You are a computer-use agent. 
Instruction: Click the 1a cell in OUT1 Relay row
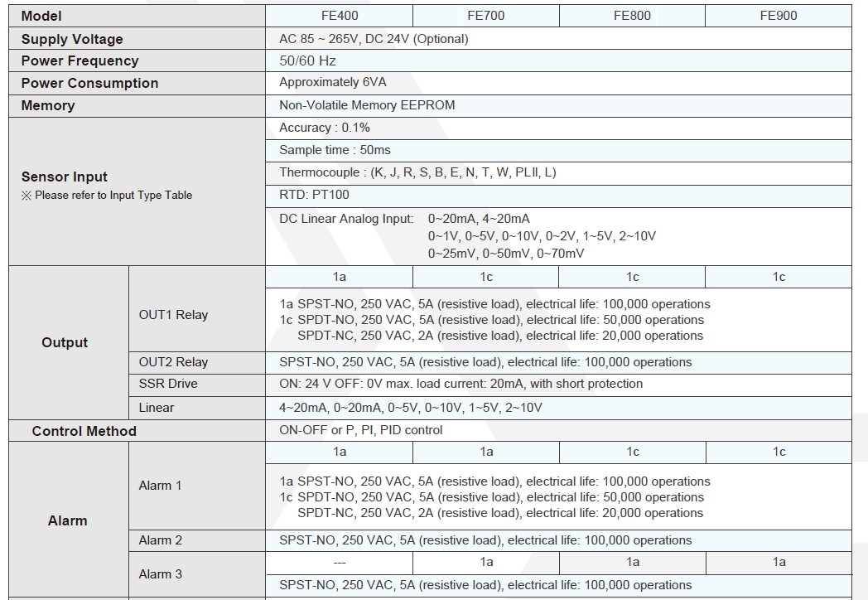pos(340,277)
